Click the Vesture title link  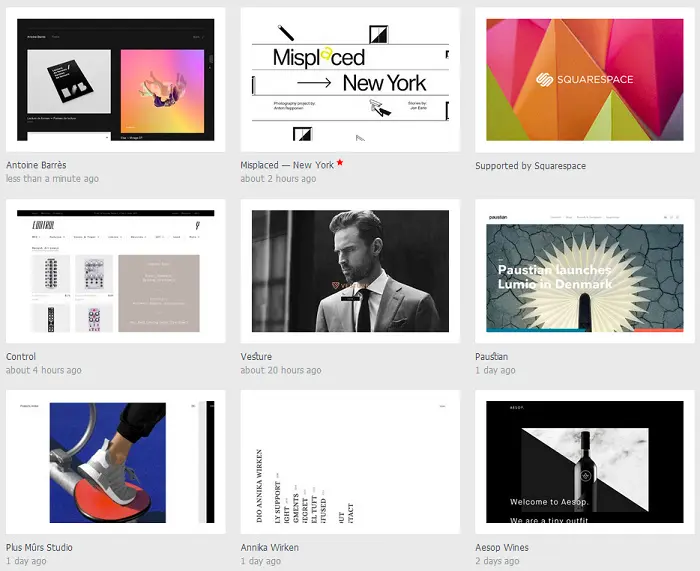coord(256,356)
